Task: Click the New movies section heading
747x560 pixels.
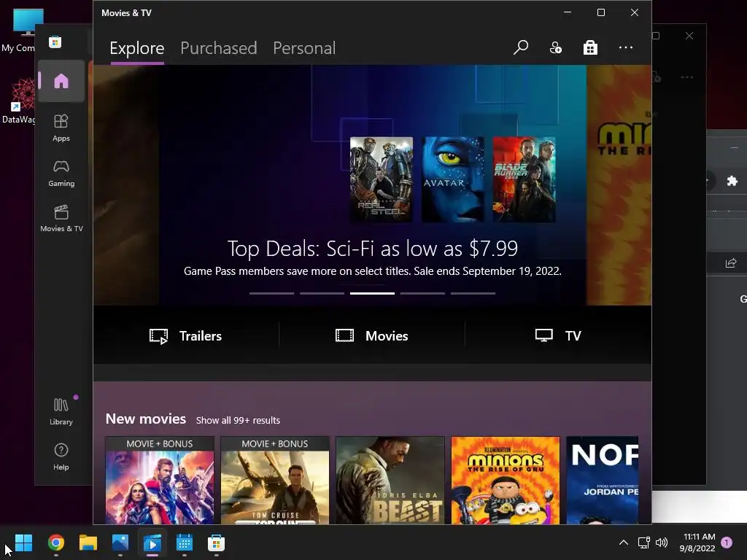Action: click(x=146, y=419)
